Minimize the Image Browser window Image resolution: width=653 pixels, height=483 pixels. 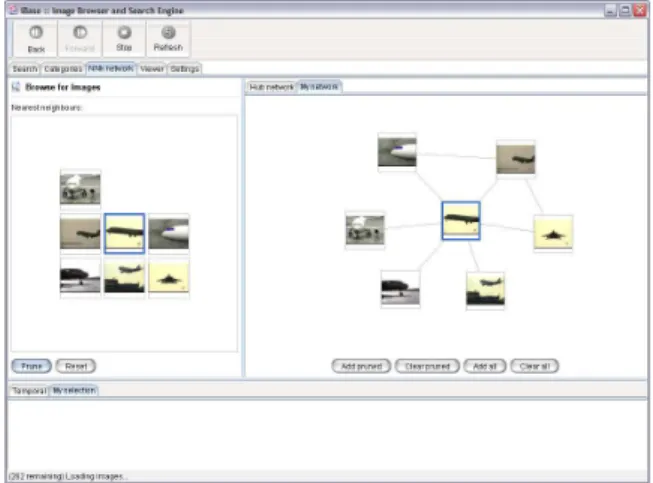pos(610,10)
